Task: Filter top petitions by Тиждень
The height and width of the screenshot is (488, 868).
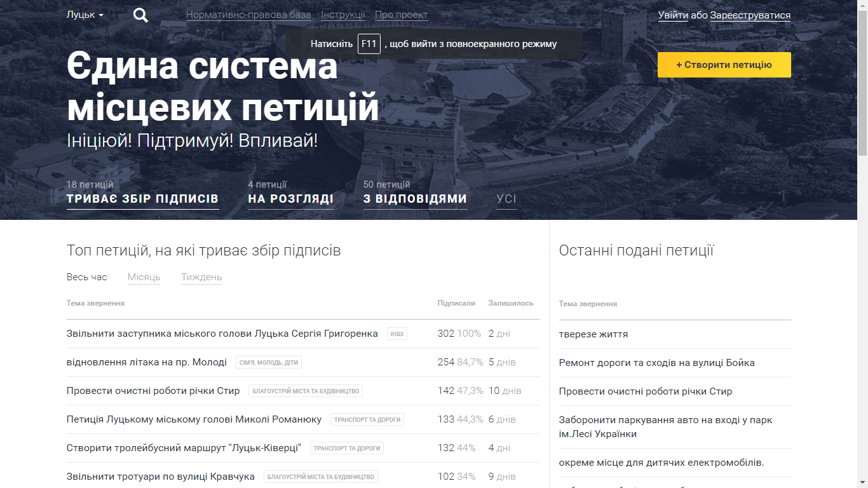Action: [x=201, y=277]
